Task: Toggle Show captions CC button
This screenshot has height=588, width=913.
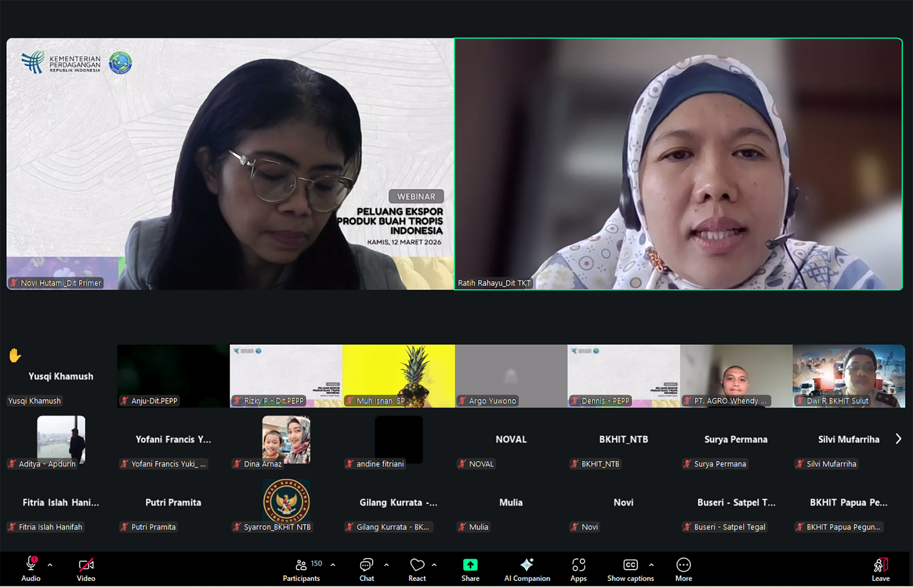Action: 630,565
